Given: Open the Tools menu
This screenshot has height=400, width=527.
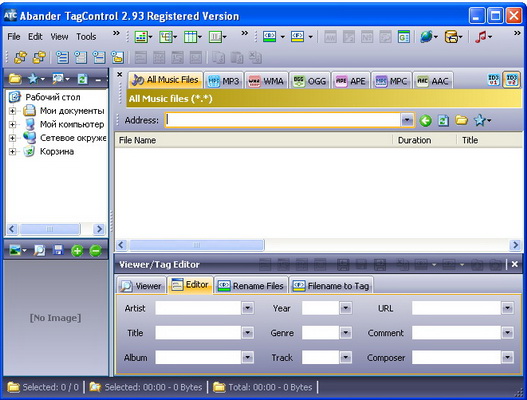Looking at the screenshot, I should pos(86,36).
